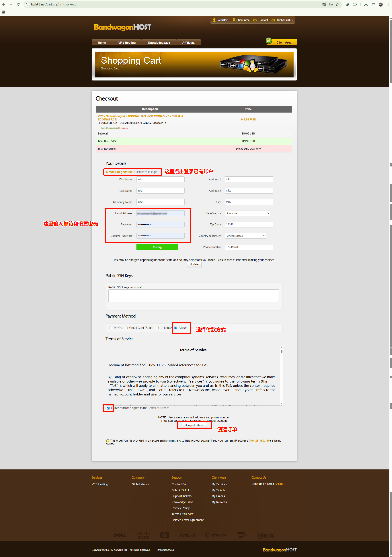Image resolution: width=392 pixels, height=557 pixels.
Task: Open the State/Region dropdown showing Alabama
Action: [x=247, y=213]
